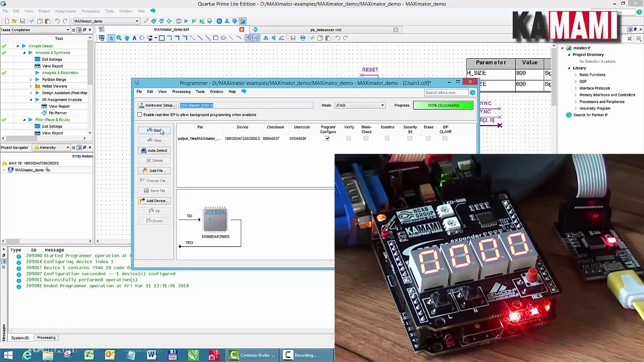Expand MAXimator_demo entity in Project Navigator
Image resolution: width=644 pixels, height=362 pixels.
[5, 170]
